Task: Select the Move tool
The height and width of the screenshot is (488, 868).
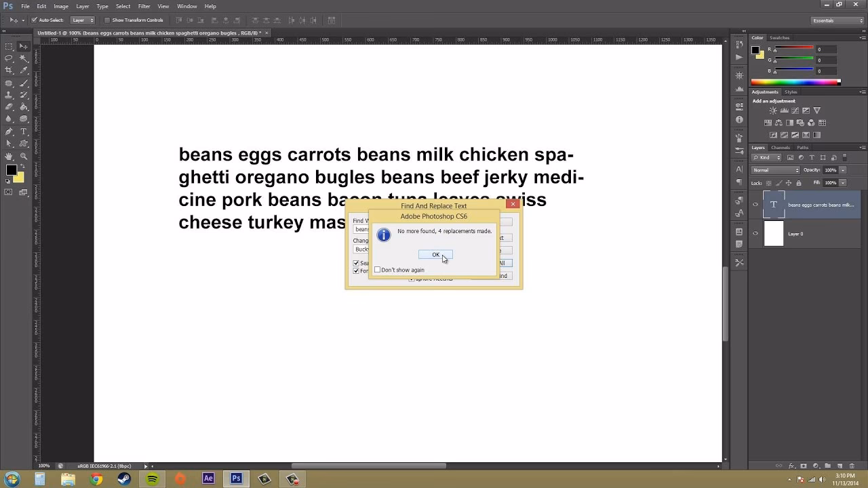Action: [x=24, y=45]
